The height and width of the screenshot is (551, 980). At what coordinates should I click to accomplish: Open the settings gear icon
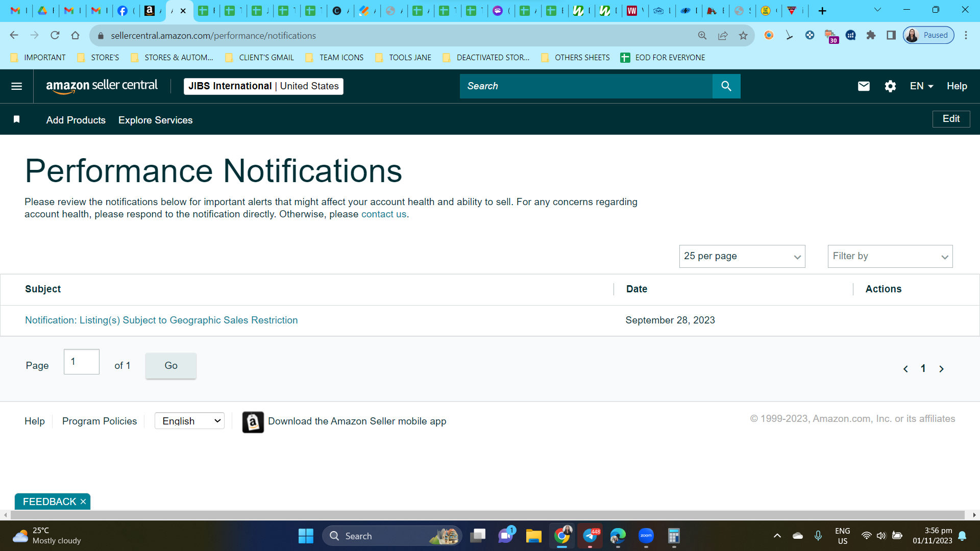click(890, 86)
